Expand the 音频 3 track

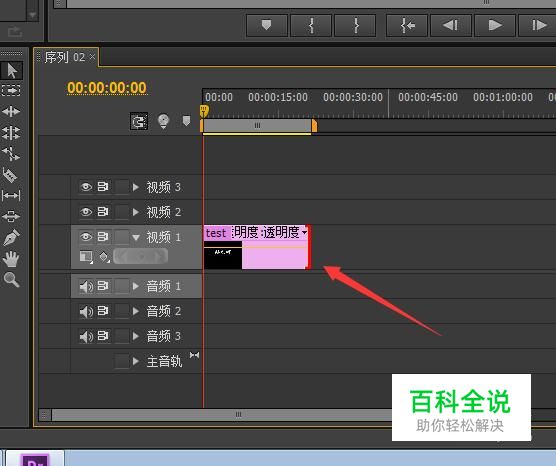[x=135, y=336]
